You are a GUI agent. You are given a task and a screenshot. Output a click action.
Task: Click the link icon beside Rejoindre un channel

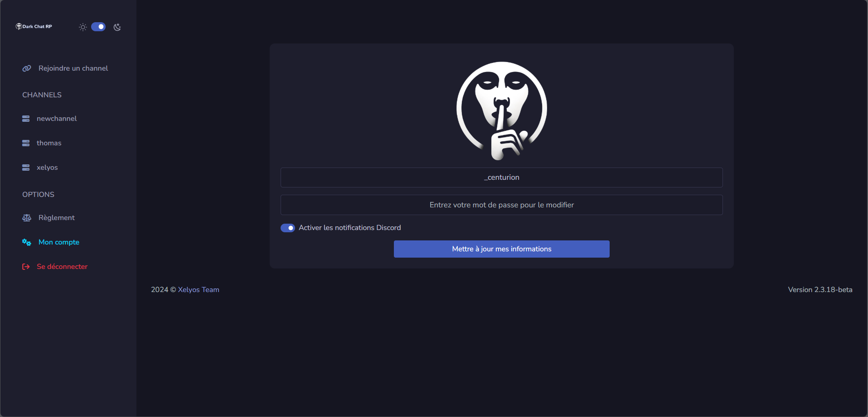coord(27,68)
